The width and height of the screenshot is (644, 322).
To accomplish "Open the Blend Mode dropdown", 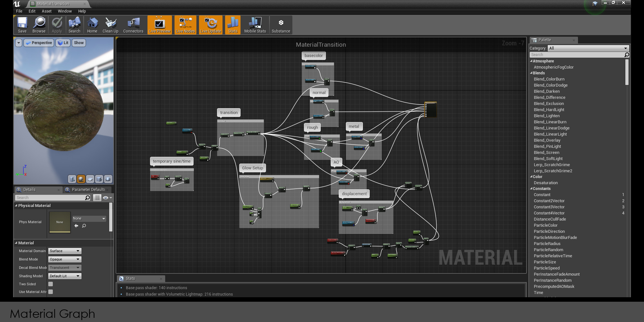I will pos(65,259).
